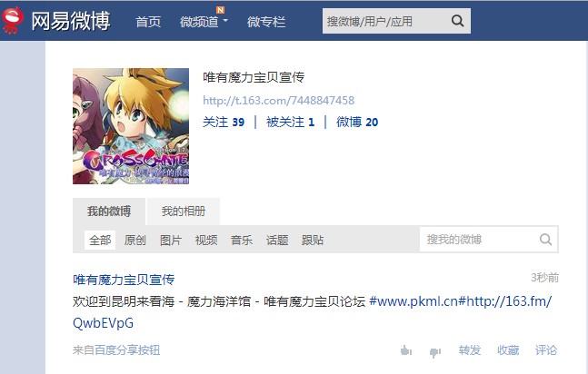The width and height of the screenshot is (588, 374).
Task: Open the 首页 menu item
Action: point(148,22)
